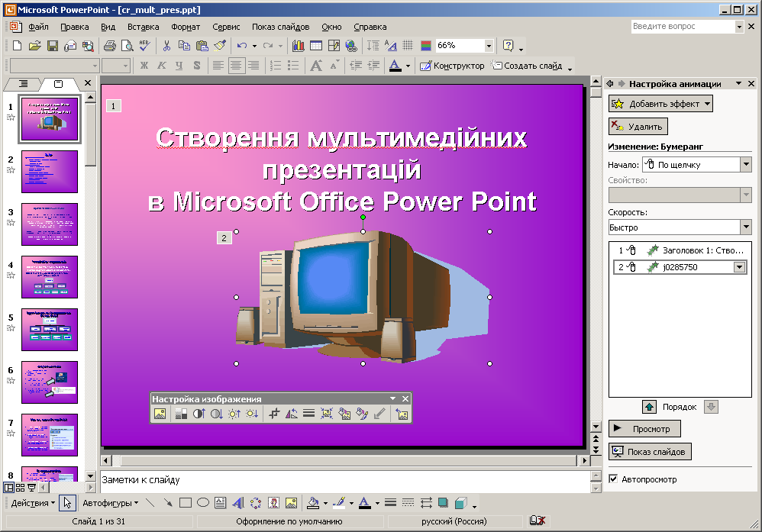Viewport: 762px width, 532px height.
Task: Toggle text shadow S
Action: coord(197,65)
